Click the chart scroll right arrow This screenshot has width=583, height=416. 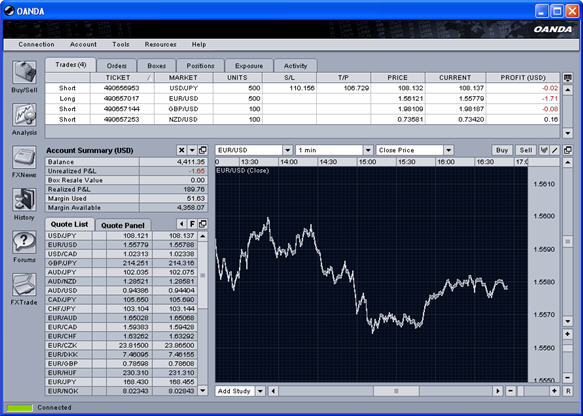click(x=497, y=391)
